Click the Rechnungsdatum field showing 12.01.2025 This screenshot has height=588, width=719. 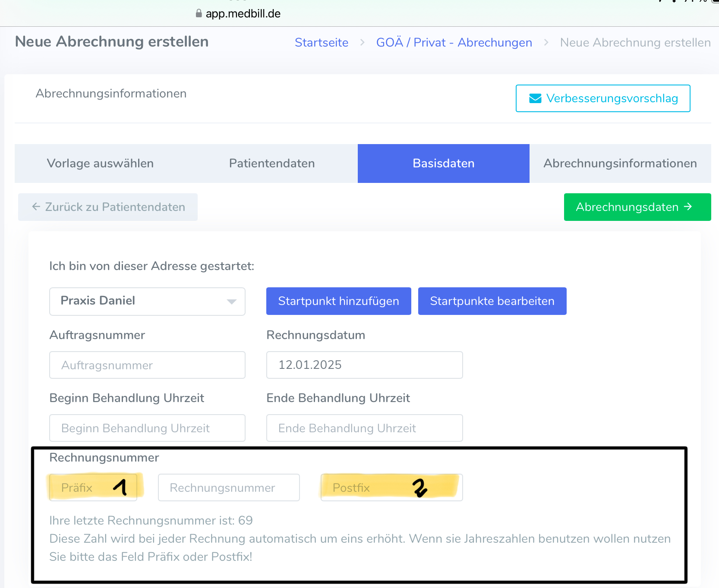pos(364,365)
